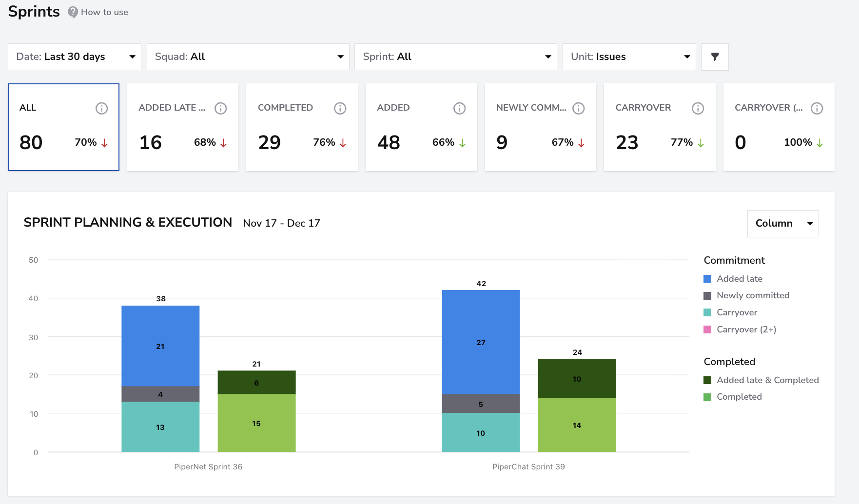
Task: Open the Date: Last 30 days dropdown
Action: coord(75,57)
